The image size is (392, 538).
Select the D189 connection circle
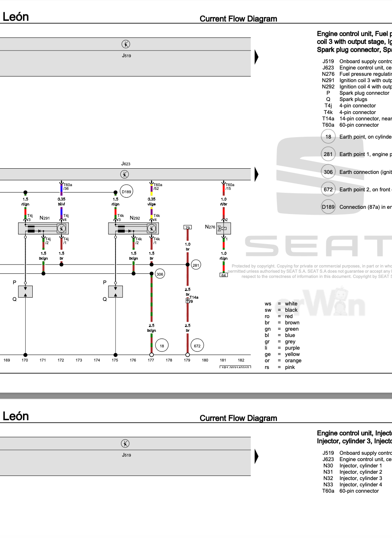coord(127,192)
